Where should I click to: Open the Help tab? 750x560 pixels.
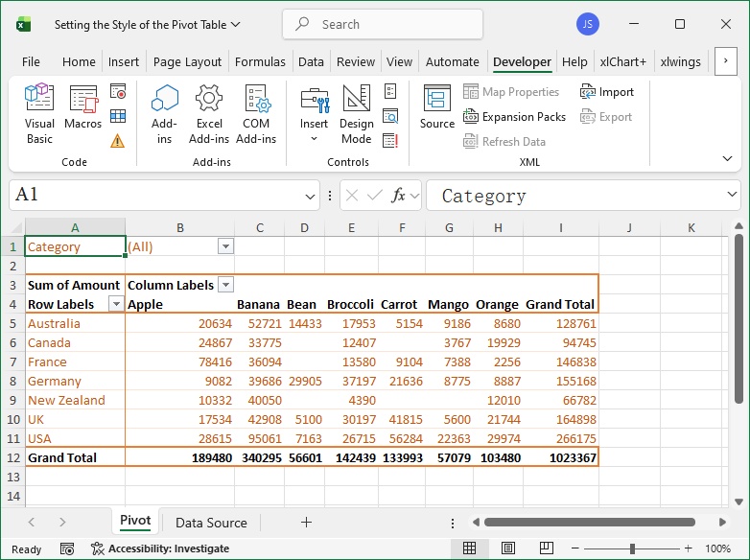574,61
